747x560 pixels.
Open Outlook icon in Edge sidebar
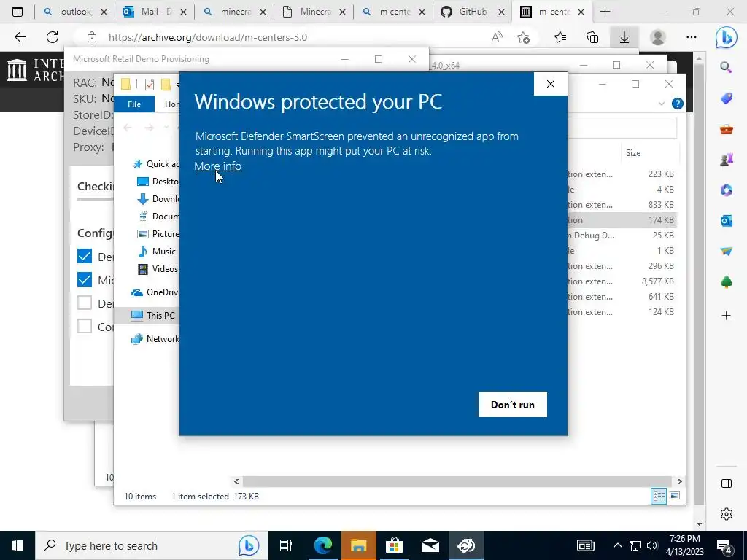coord(726,221)
